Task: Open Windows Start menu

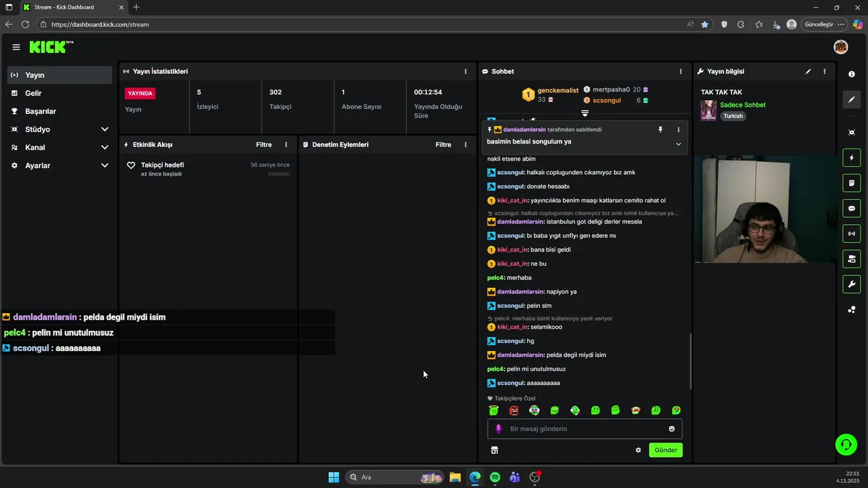Action: point(334,477)
